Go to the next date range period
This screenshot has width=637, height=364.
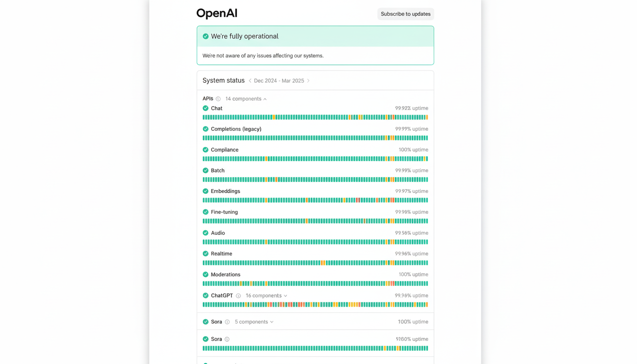[309, 81]
